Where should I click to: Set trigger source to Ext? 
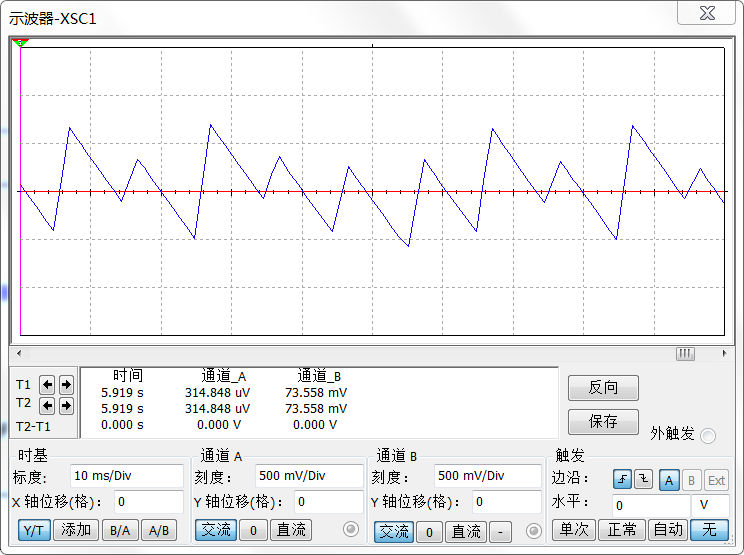tap(716, 481)
